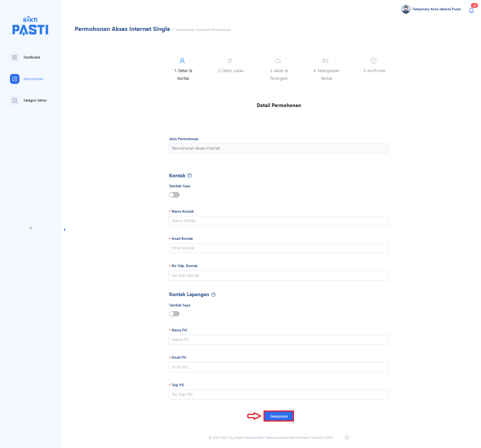Screen dimensions: 481x448
Task: Click the Nama Kontak input field
Action: click(279, 221)
